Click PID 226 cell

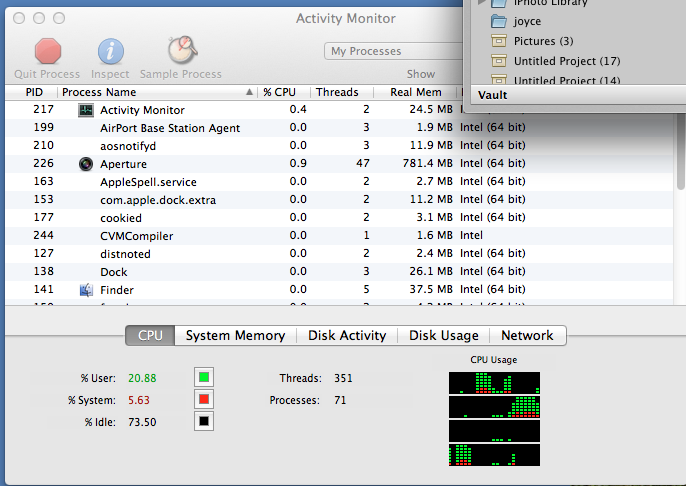tap(43, 163)
